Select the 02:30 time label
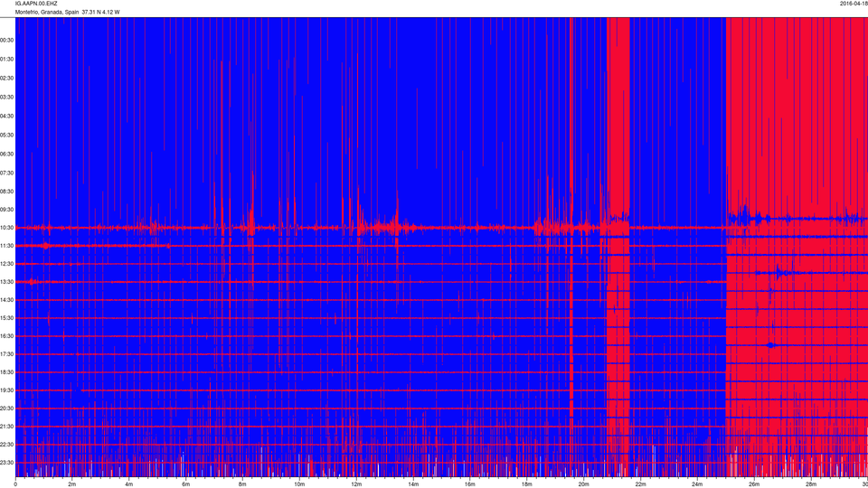Screen dimensions: 868x488 tap(6, 78)
